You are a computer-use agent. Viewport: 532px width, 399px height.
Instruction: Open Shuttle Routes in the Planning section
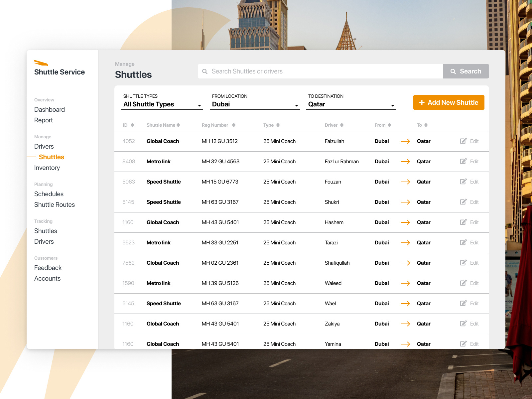point(54,204)
